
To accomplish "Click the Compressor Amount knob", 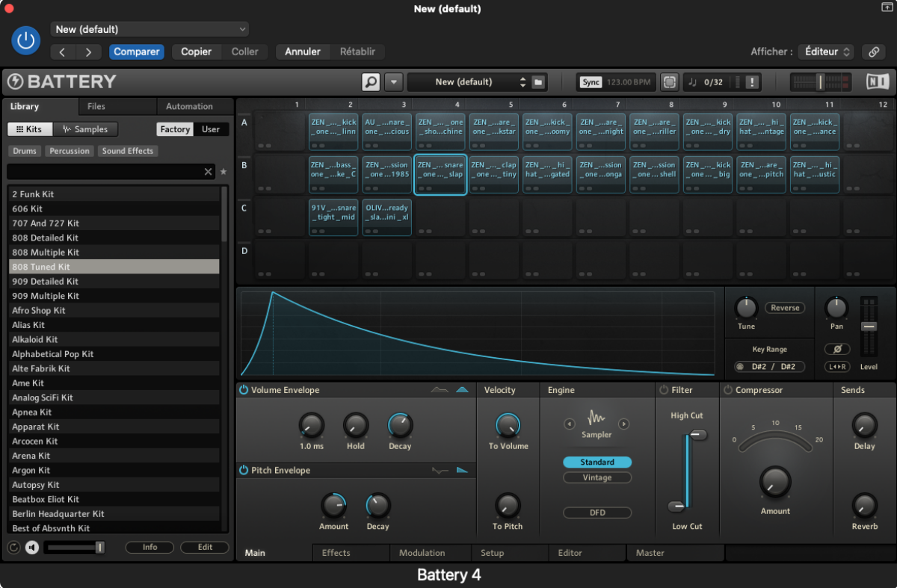I will click(775, 483).
